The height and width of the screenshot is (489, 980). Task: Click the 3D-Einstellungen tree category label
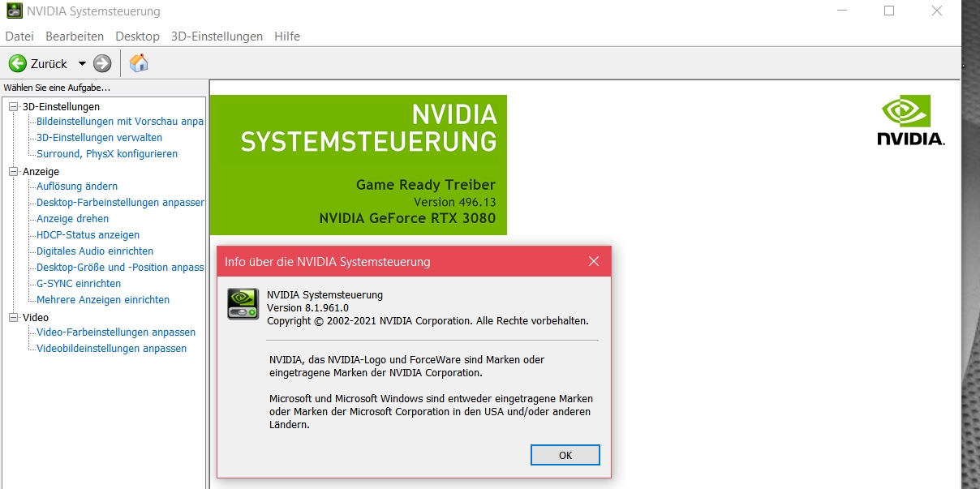pos(61,107)
